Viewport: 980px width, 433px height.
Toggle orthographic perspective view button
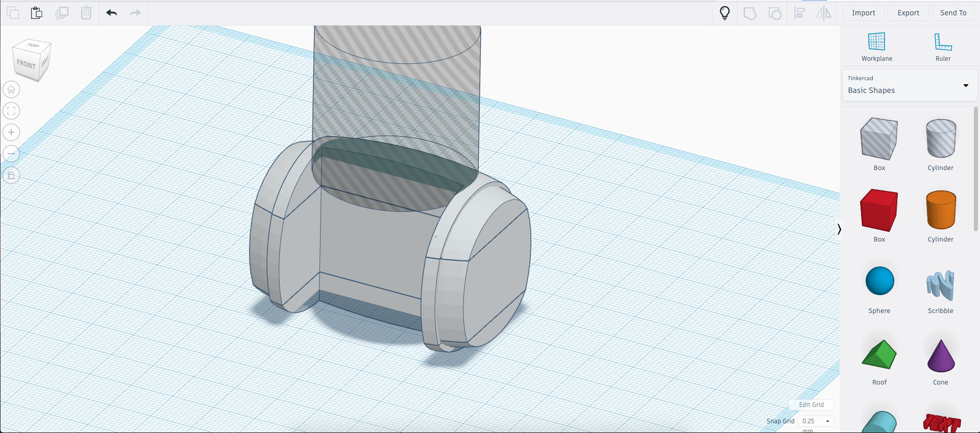coord(11,175)
